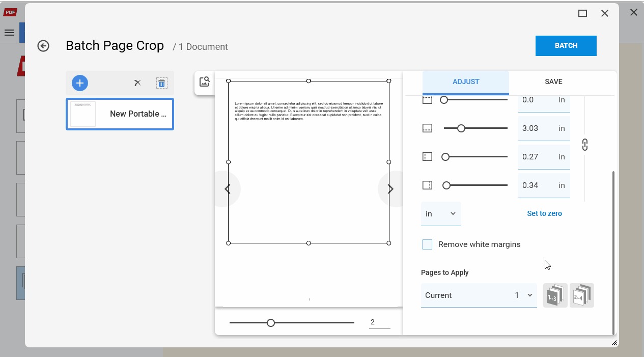Click the trash delete icon in document list

161,83
